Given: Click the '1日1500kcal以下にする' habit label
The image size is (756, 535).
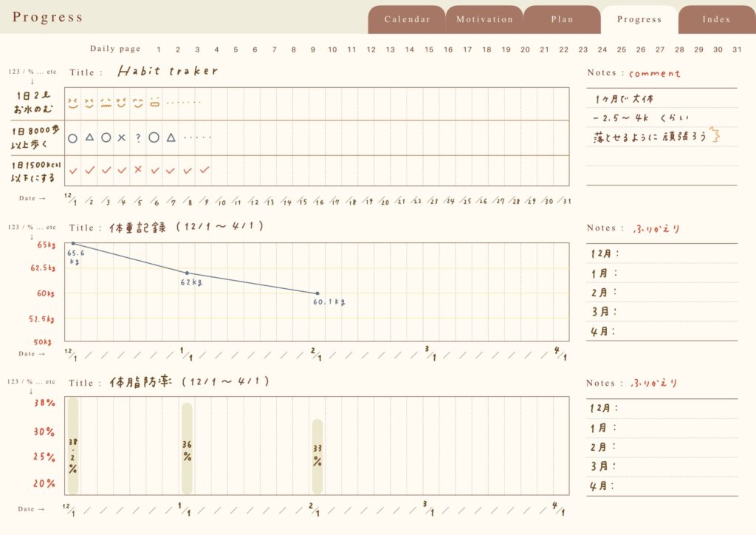Looking at the screenshot, I should point(35,171).
